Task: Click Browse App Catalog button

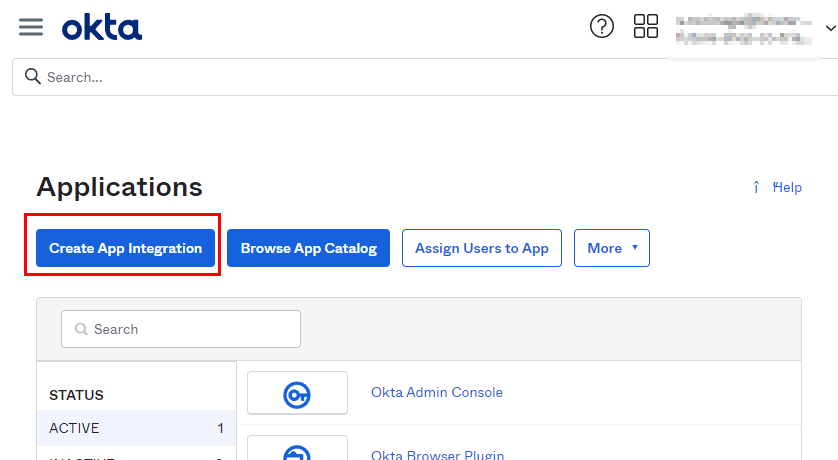Action: pos(308,248)
